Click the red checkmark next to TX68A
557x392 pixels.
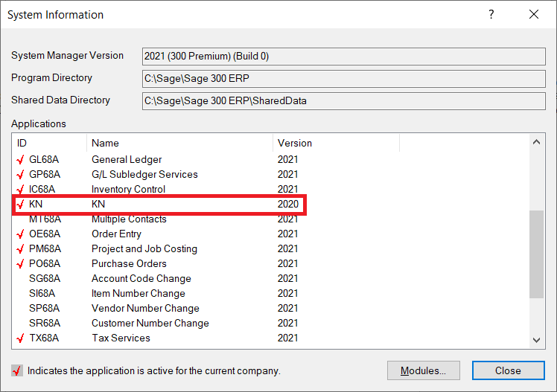tap(20, 338)
